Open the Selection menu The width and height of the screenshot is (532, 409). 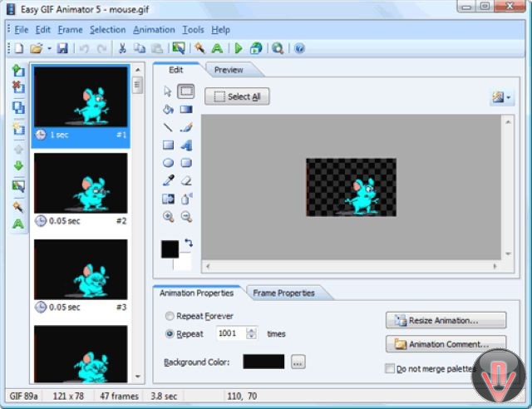pos(107,30)
